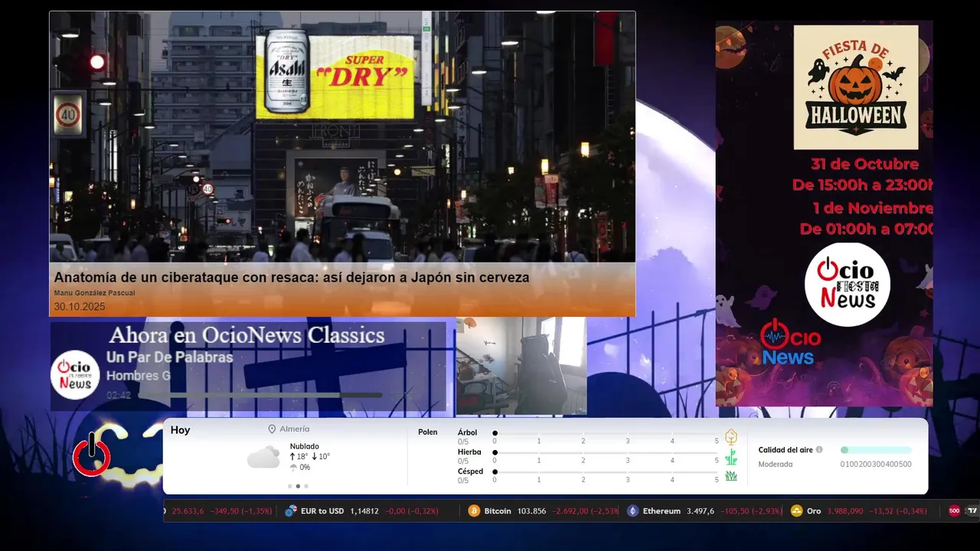Click the blue OcioNews logo on poster
Screen dimensions: 980x551
pyautogui.click(x=790, y=342)
